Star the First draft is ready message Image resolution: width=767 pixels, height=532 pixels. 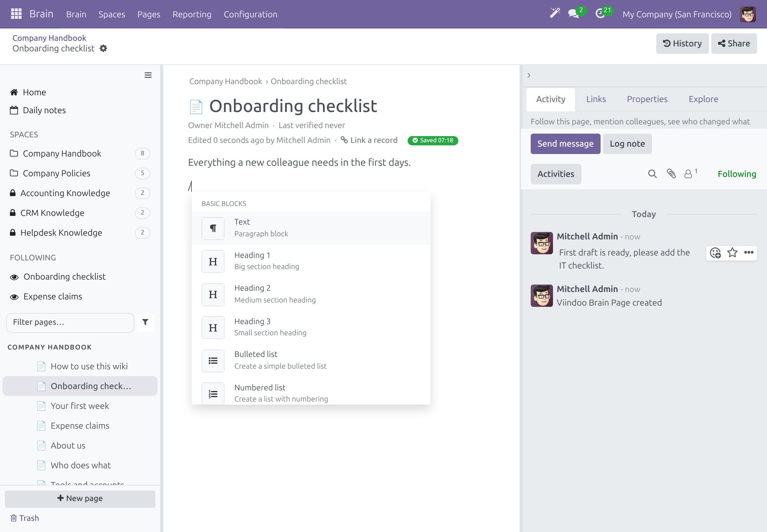coord(732,253)
